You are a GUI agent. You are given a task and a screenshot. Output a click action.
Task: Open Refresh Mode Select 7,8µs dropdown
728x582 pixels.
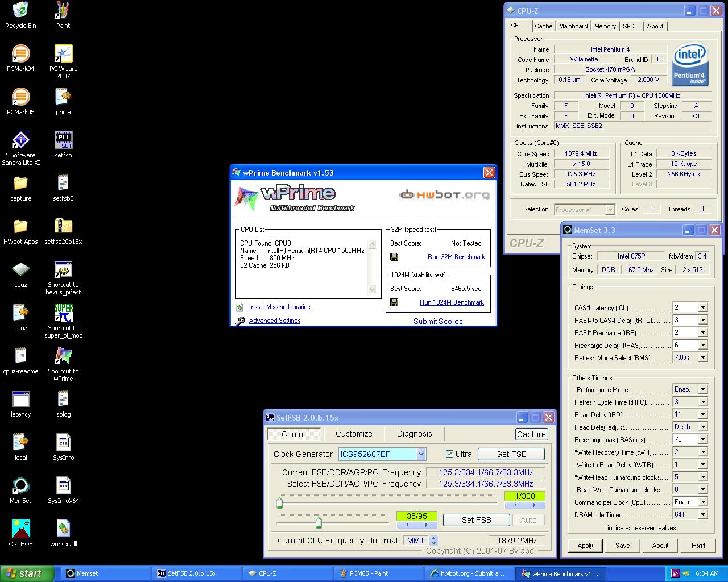[x=703, y=357]
